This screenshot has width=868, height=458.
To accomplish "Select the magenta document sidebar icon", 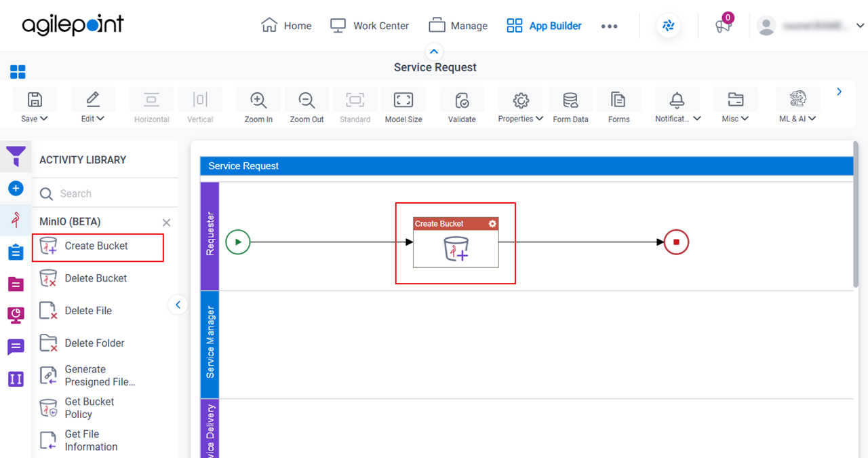I will pyautogui.click(x=16, y=284).
